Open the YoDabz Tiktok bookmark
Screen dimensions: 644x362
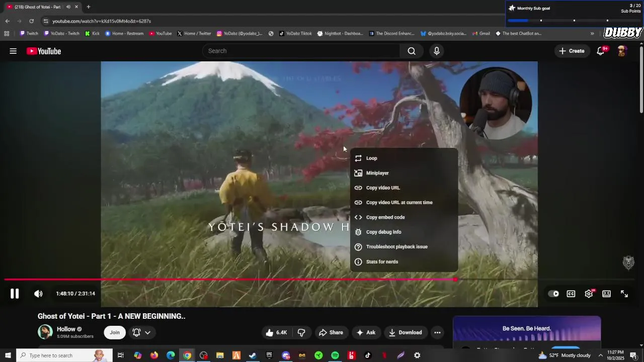tap(295, 34)
